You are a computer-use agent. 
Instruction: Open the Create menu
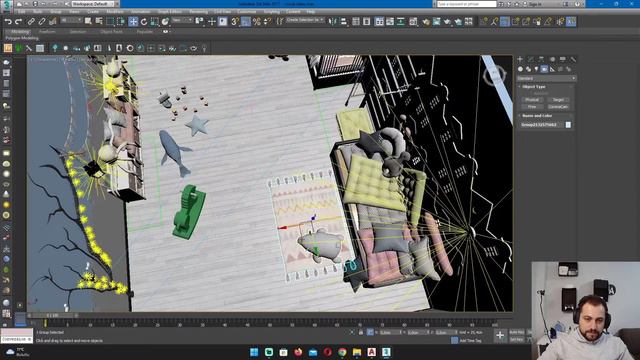[93, 12]
